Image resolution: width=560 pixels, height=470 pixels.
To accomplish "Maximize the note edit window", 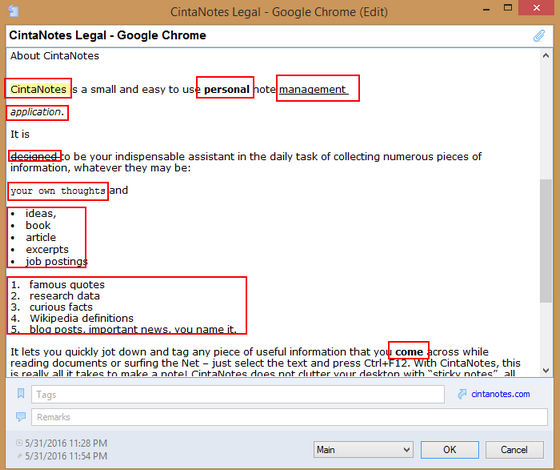I will click(508, 8).
